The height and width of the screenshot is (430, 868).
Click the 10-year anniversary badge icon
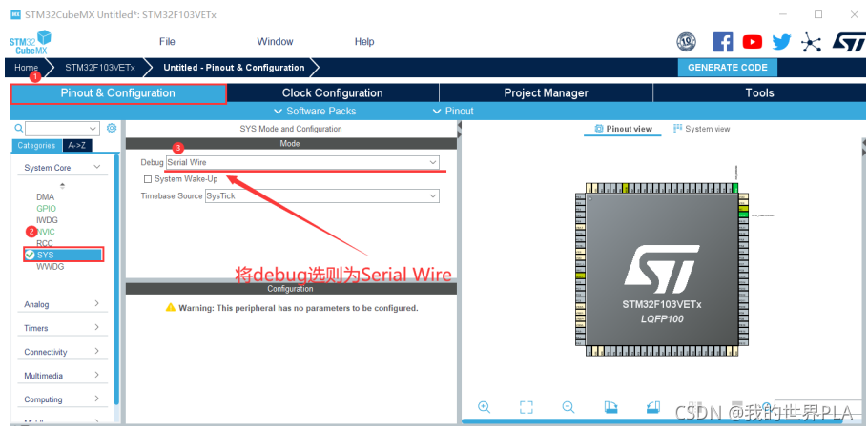click(x=687, y=42)
